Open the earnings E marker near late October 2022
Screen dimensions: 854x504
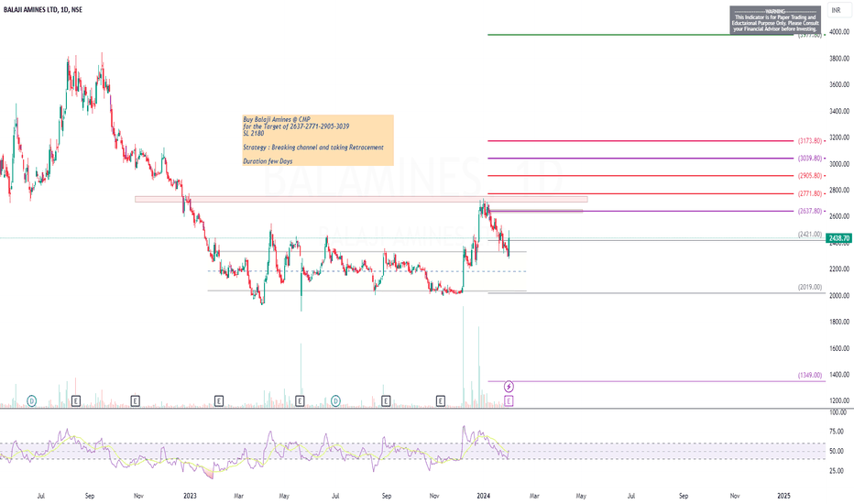point(135,401)
